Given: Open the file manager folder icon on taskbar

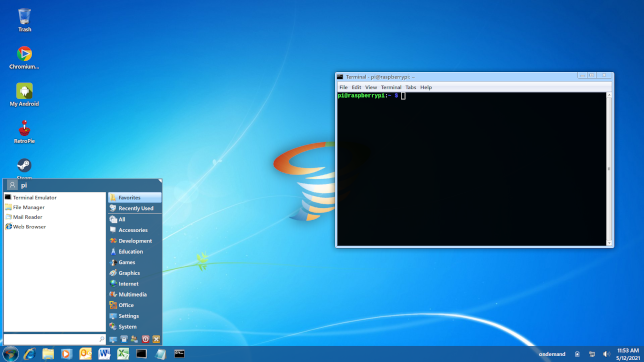Looking at the screenshot, I should click(48, 354).
